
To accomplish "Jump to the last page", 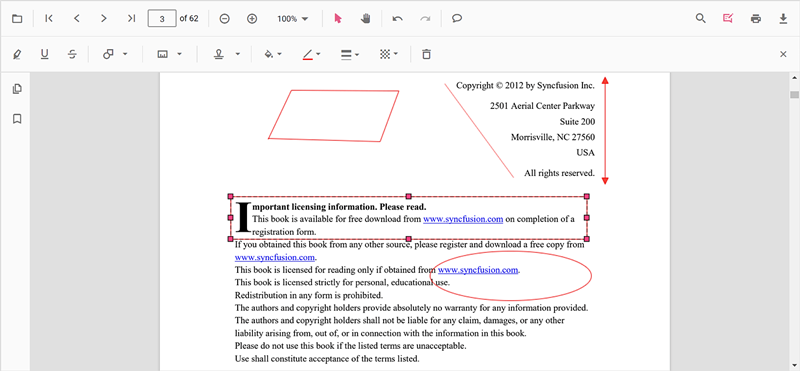I will tap(132, 19).
